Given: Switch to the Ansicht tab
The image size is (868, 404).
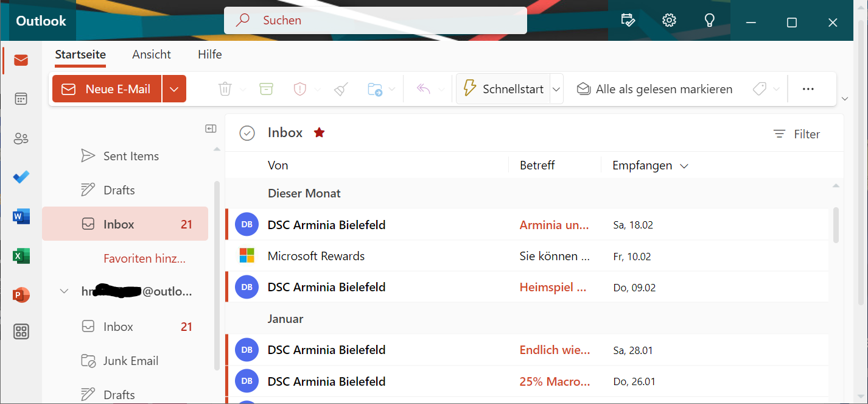Looking at the screenshot, I should coord(152,55).
